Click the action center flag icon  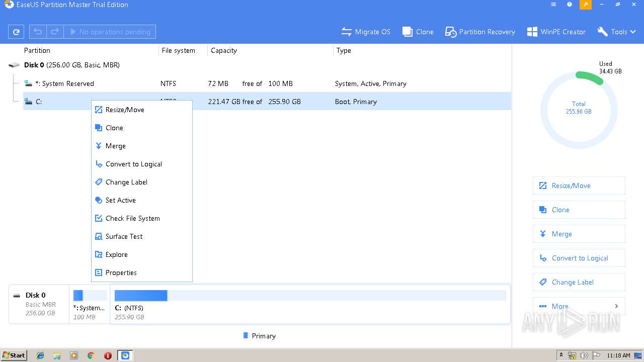596,355
